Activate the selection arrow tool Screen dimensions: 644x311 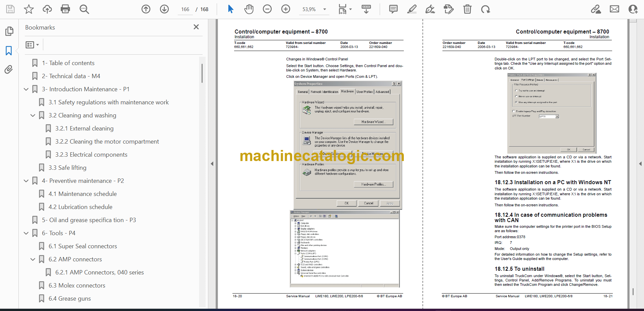[230, 9]
